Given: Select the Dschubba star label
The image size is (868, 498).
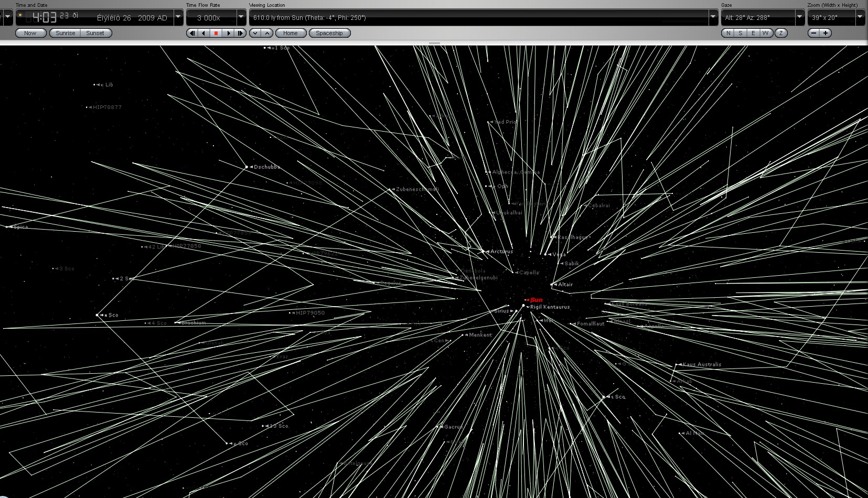Looking at the screenshot, I should coord(267,167).
